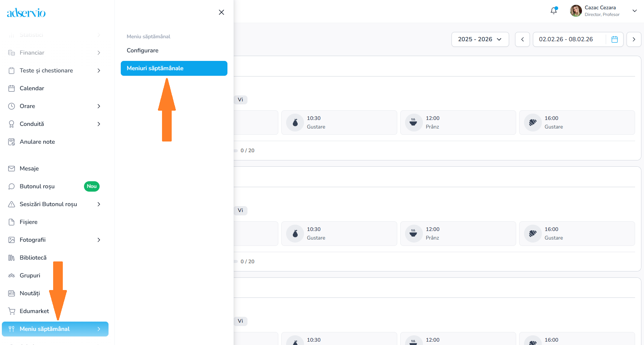Go to the next week
The image size is (644, 345).
[x=634, y=39]
